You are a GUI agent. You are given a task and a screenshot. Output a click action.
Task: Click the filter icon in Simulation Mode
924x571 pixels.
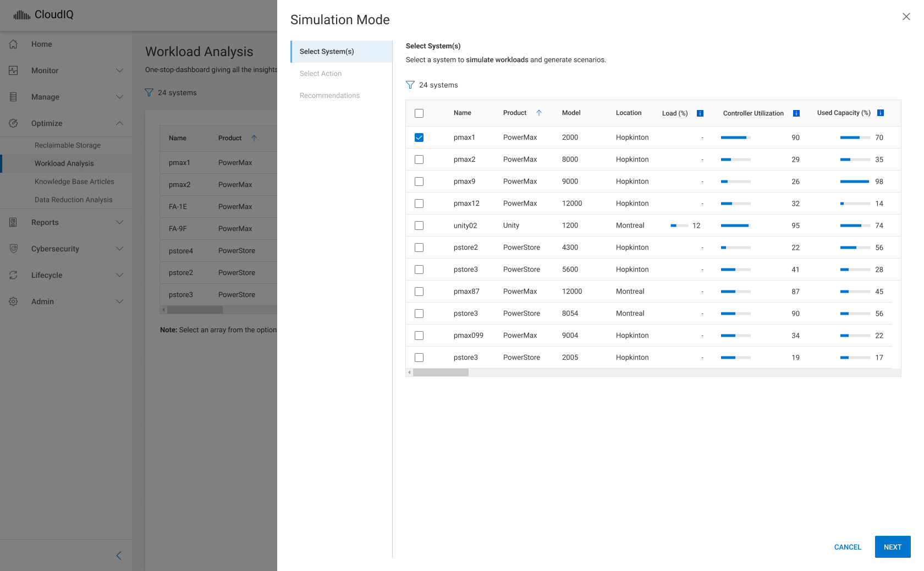(410, 85)
